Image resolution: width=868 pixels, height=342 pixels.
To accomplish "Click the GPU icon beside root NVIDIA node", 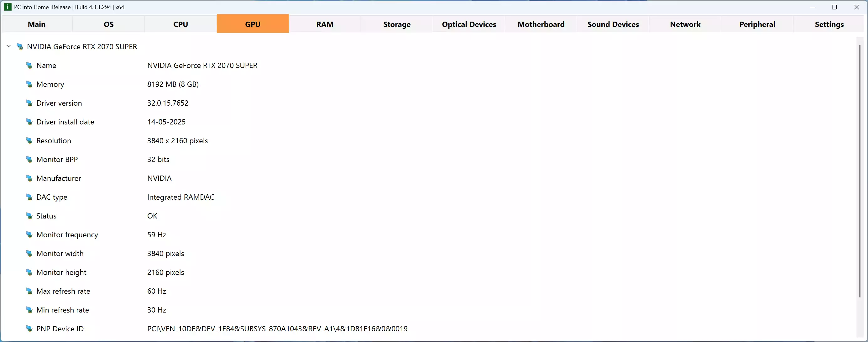I will coord(20,46).
